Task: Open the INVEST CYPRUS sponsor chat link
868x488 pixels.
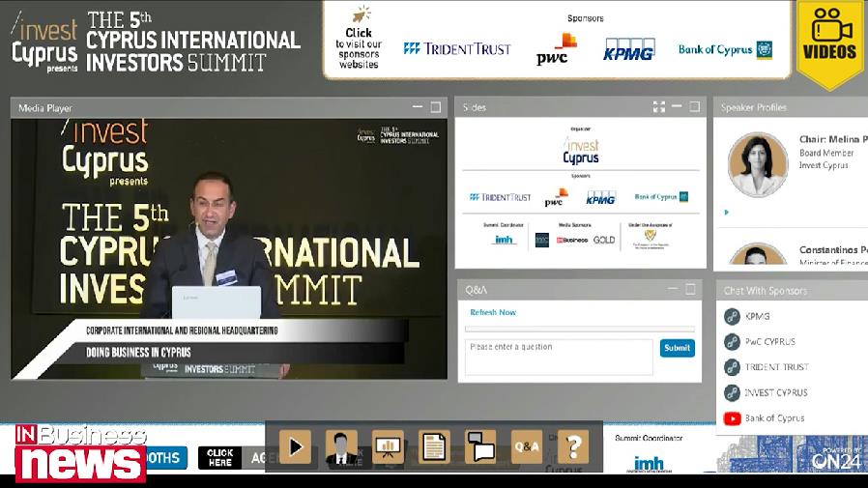Action: tap(775, 392)
